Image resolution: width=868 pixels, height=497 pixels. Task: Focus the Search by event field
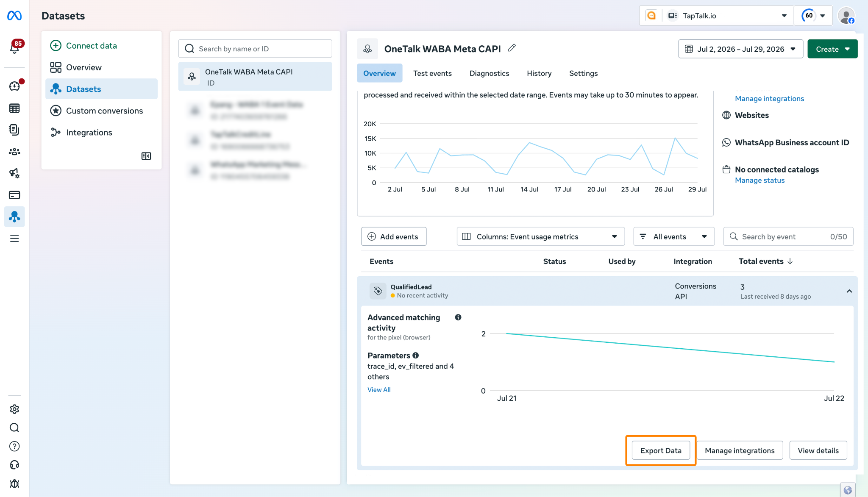[788, 236]
